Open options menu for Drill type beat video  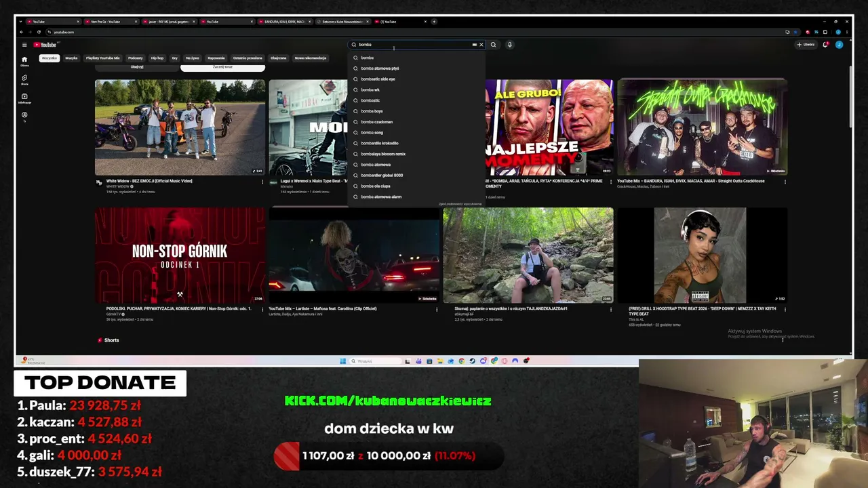point(785,309)
